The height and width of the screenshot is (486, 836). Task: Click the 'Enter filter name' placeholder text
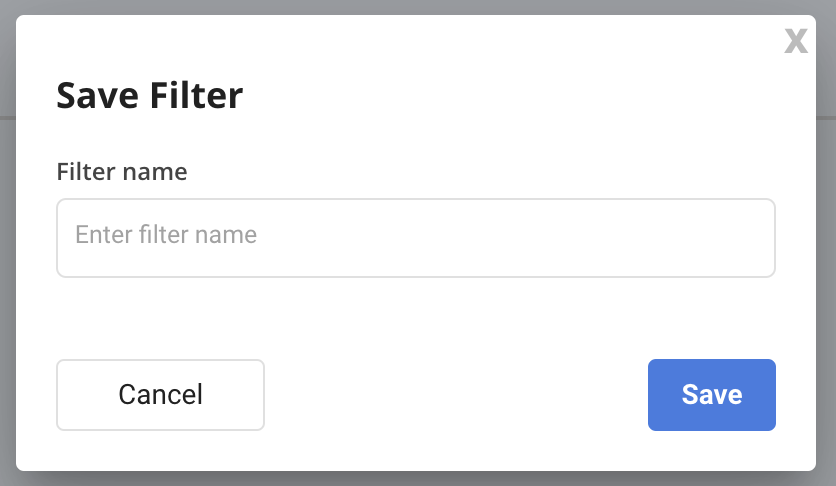pyautogui.click(x=166, y=234)
